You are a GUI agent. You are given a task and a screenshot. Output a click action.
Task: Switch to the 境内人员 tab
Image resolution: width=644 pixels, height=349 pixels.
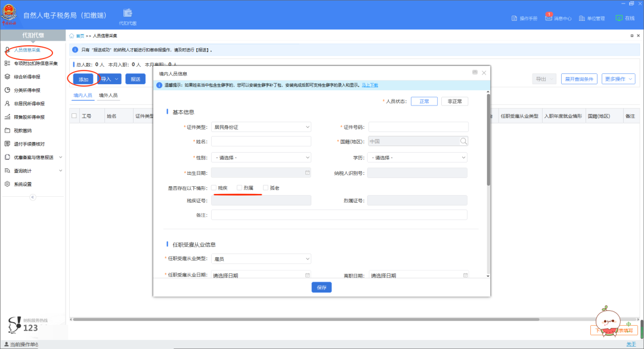82,95
